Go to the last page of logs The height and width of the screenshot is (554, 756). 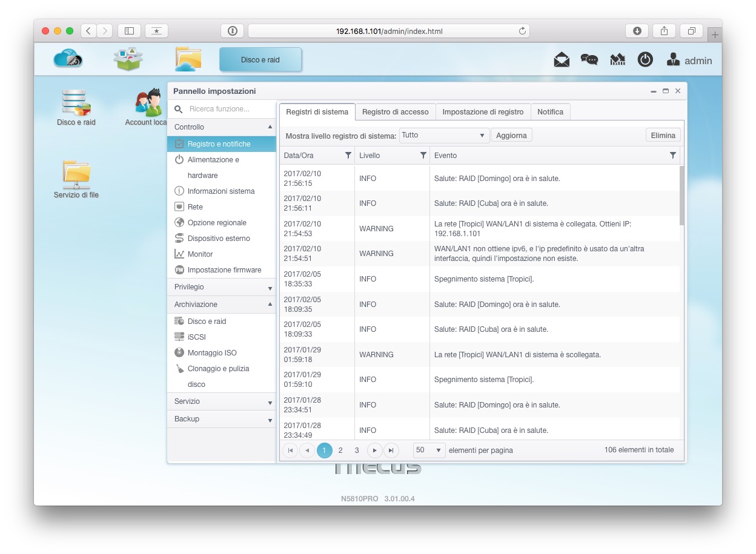391,450
